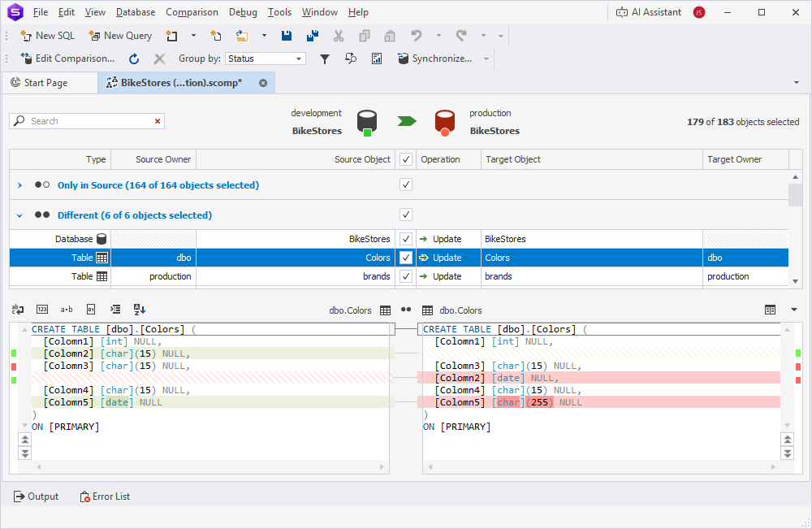This screenshot has height=529, width=812.
Task: Open the comparison filter
Action: [326, 58]
